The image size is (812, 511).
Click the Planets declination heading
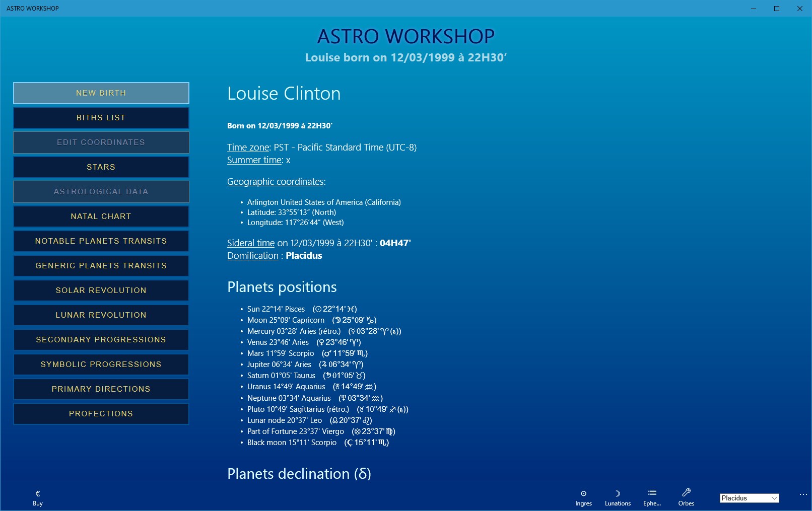coord(299,474)
